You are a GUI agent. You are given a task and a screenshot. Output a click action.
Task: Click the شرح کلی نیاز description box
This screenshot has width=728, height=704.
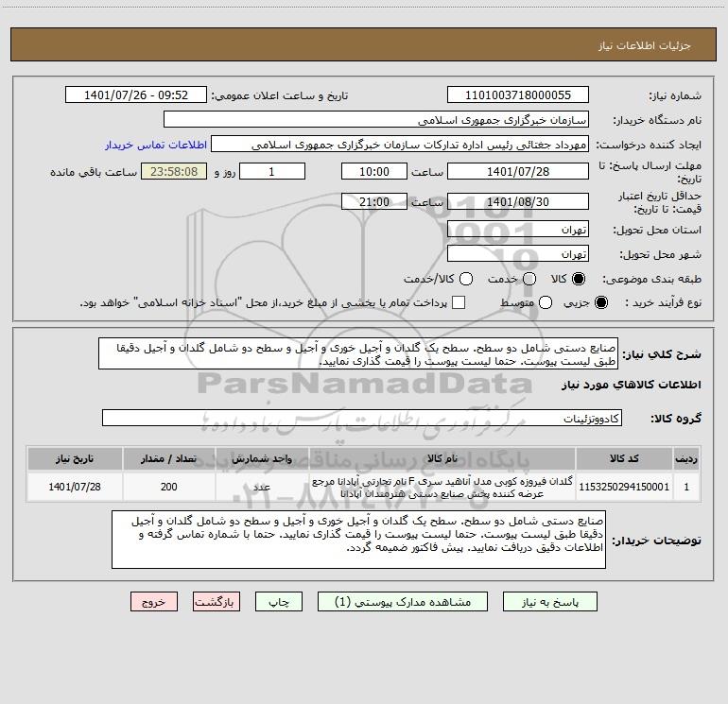358,353
